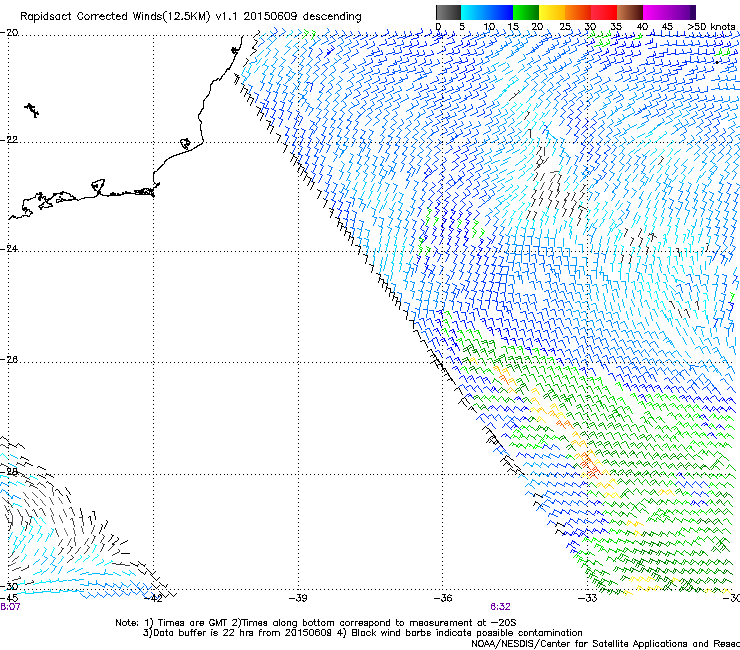This screenshot has width=740, height=650.
Task: Click the green 15-20 knots legend color
Action: click(526, 12)
